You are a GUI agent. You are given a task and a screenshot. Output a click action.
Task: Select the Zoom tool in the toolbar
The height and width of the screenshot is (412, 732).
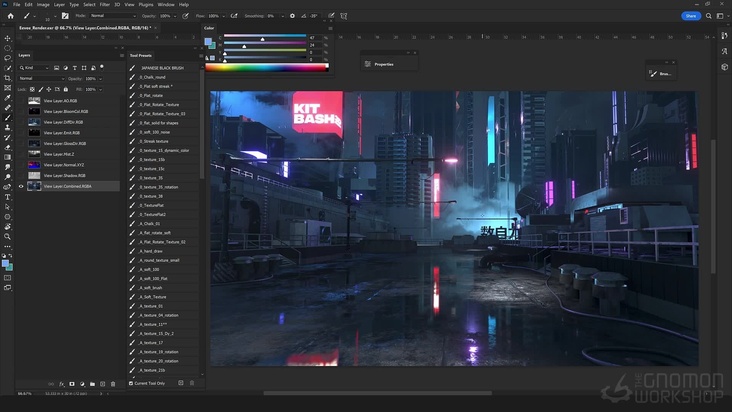7,237
